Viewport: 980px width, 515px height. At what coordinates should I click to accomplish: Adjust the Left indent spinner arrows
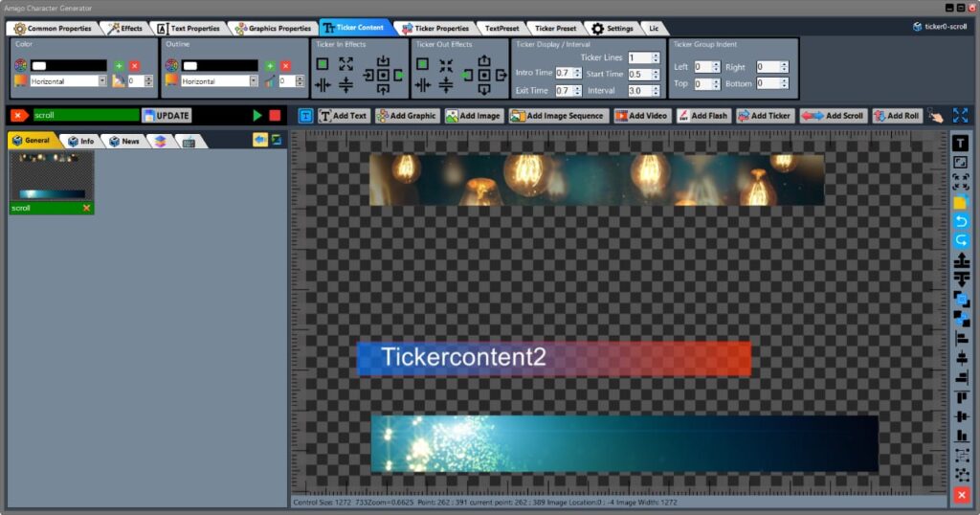click(x=716, y=66)
